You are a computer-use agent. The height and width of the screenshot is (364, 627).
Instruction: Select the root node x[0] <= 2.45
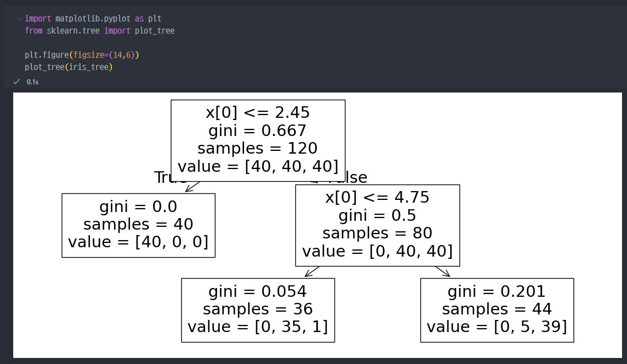tap(258, 140)
